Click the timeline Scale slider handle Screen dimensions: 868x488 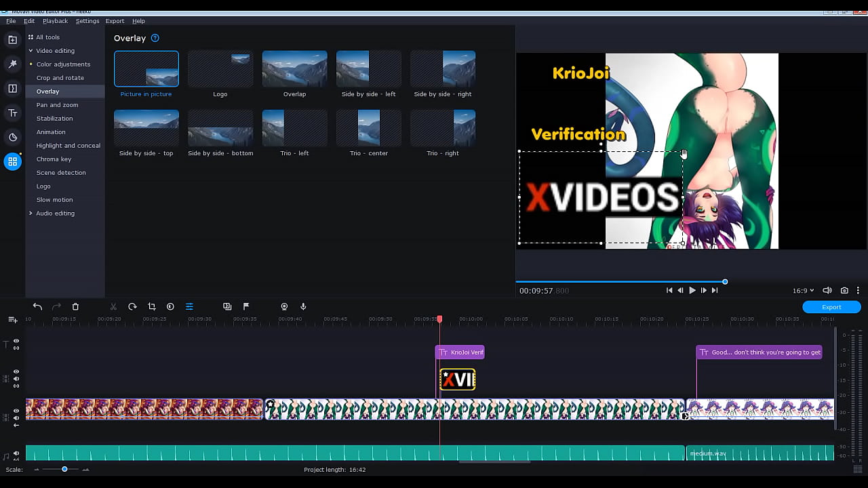pyautogui.click(x=64, y=469)
